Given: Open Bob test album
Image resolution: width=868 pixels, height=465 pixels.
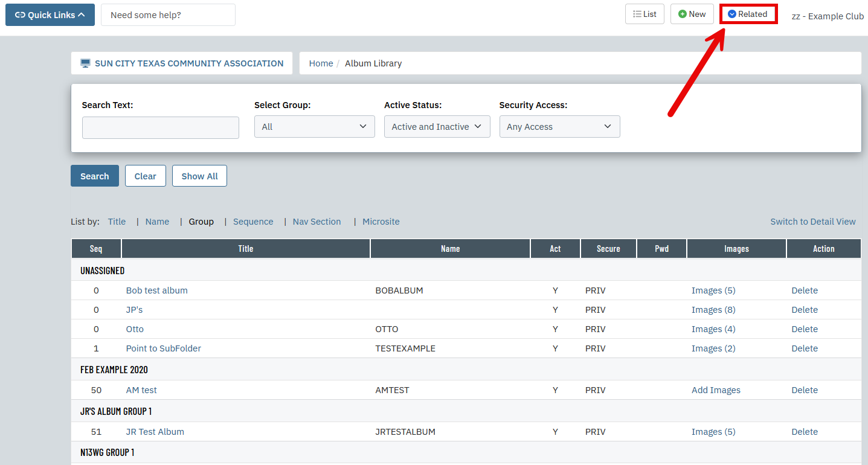Looking at the screenshot, I should tap(157, 290).
